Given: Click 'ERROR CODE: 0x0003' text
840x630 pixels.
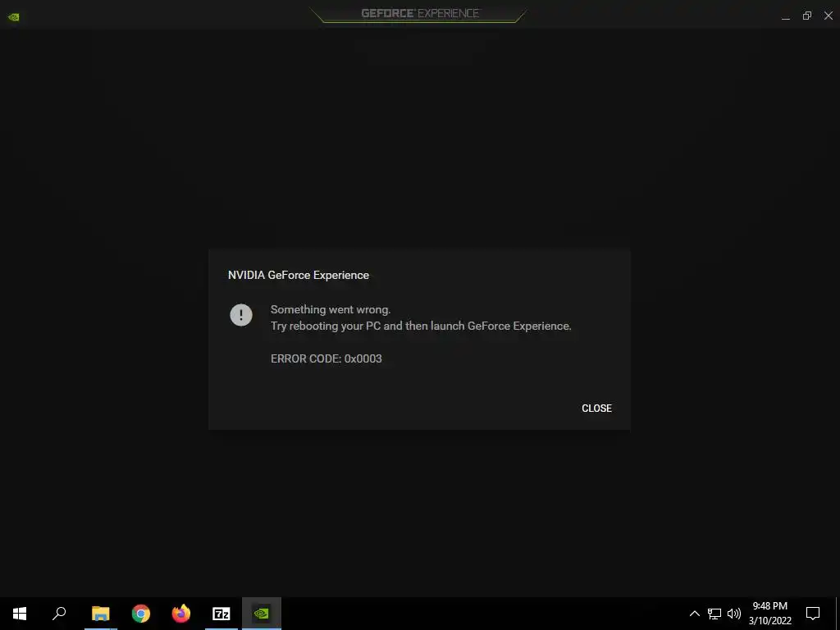Looking at the screenshot, I should (x=326, y=359).
